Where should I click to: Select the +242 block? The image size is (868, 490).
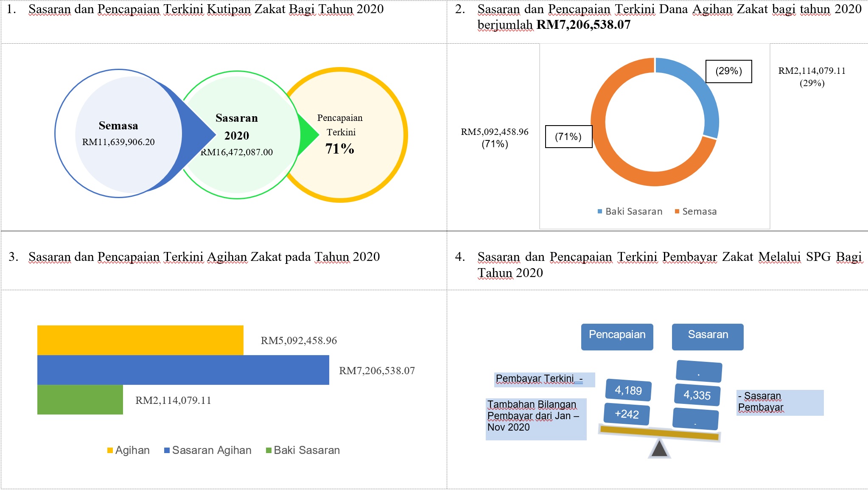[627, 414]
